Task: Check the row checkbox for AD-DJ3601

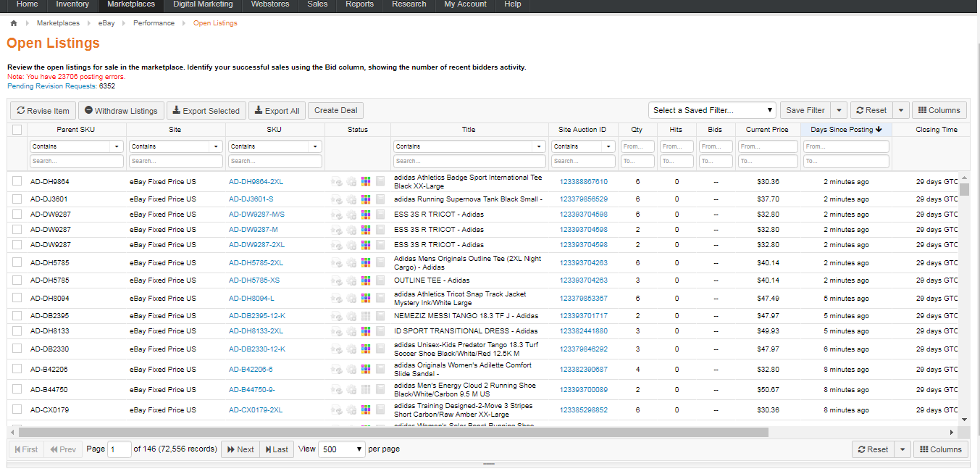Action: (17, 199)
